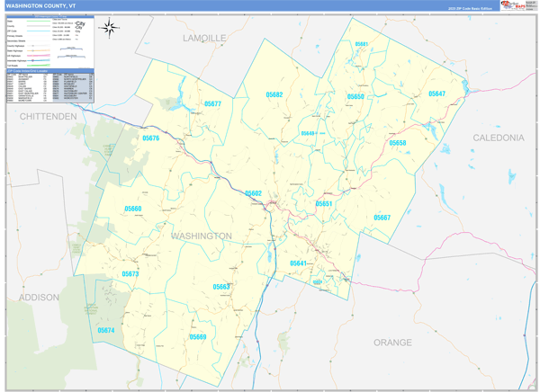Click the LAMOILLE county label
Image resolution: width=540 pixels, height=392 pixels.
point(204,39)
